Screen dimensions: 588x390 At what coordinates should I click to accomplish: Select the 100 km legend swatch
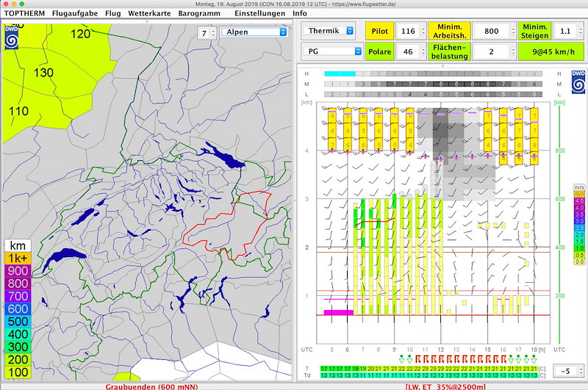click(x=18, y=372)
